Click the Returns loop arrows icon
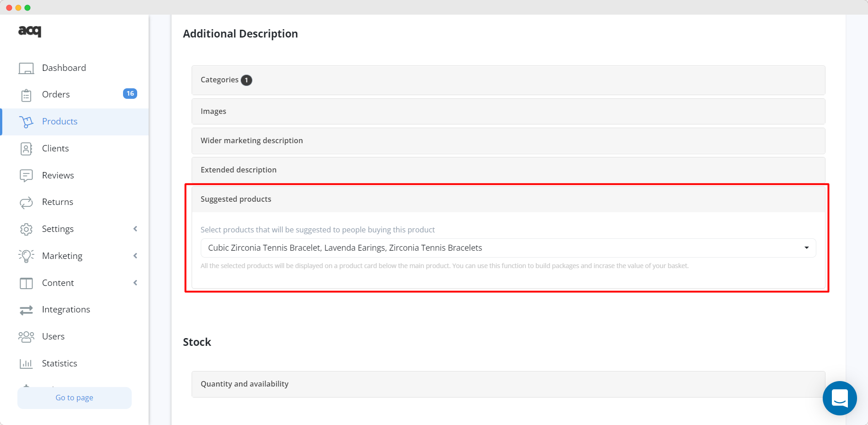This screenshot has height=425, width=868. click(x=26, y=202)
